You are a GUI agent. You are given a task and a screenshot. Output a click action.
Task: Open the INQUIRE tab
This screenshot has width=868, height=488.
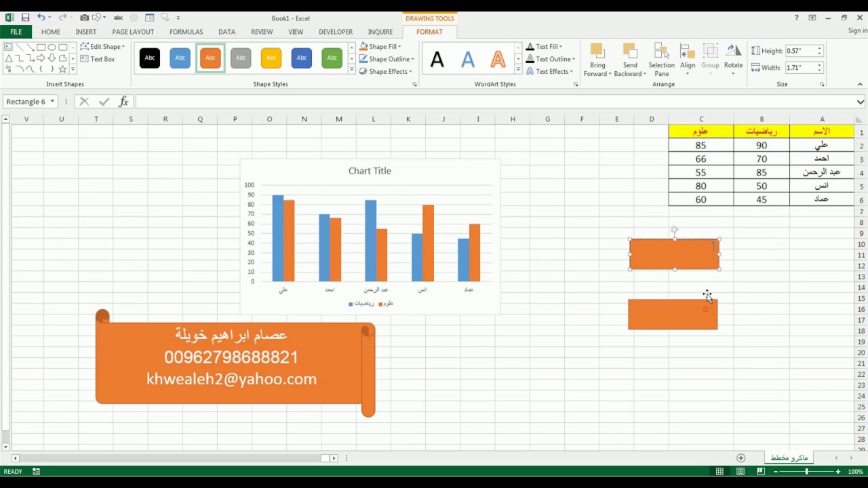tap(380, 32)
